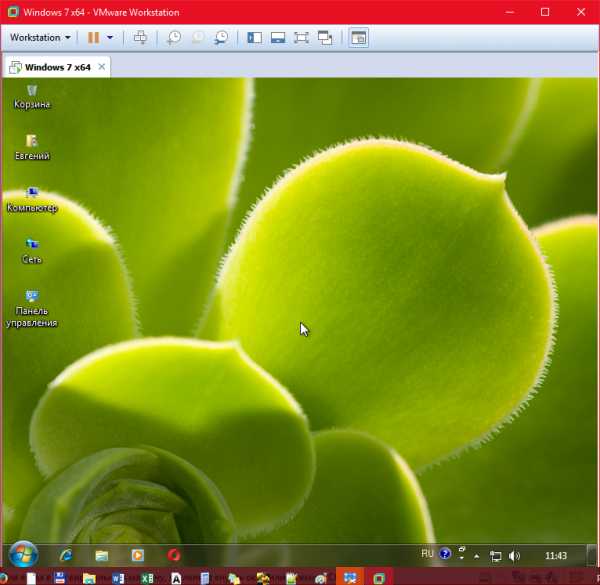Take a snapshot of the VM
Viewport: 600px width, 585px height.
click(174, 37)
